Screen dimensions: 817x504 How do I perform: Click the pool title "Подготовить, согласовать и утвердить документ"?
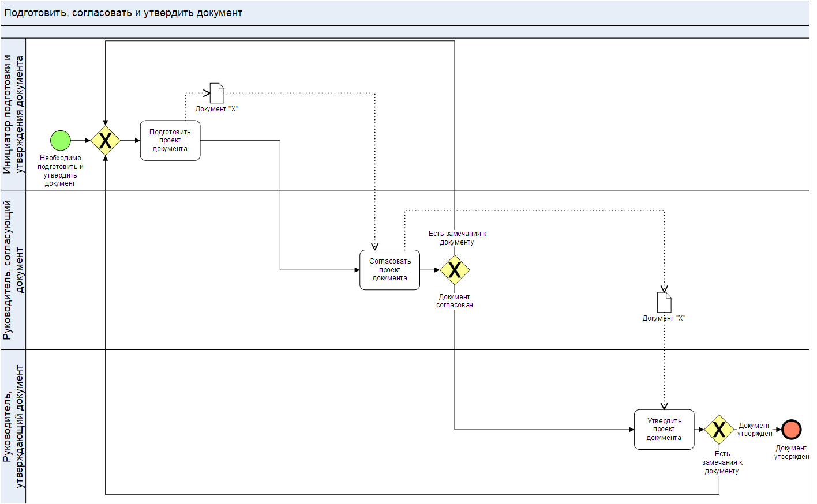123,13
